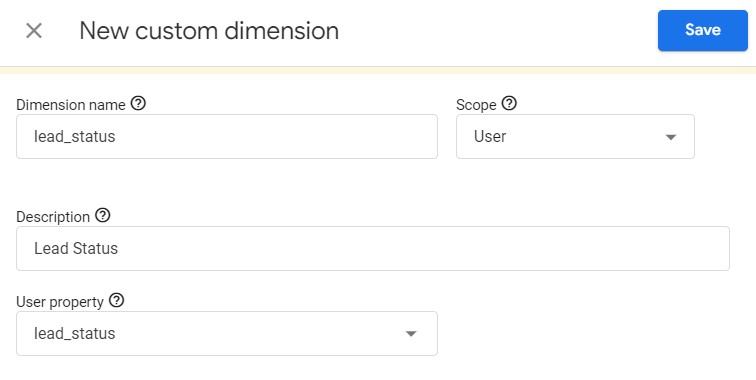Edit the Dimension name input field

click(227, 136)
